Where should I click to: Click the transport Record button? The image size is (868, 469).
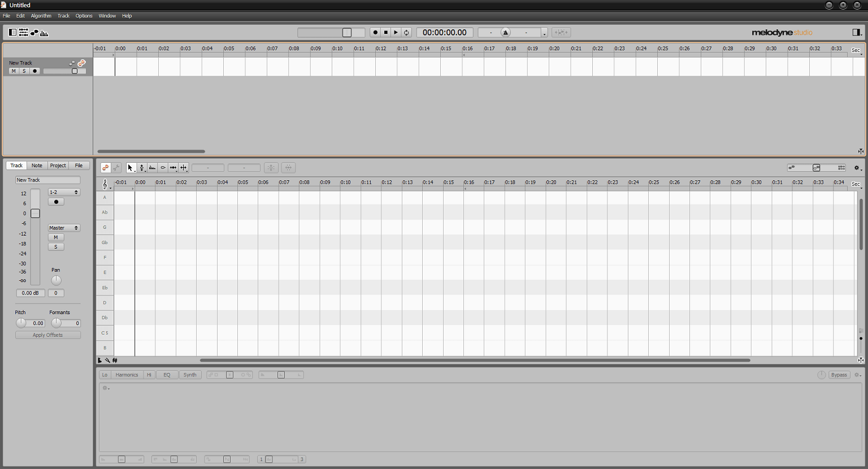pos(375,32)
